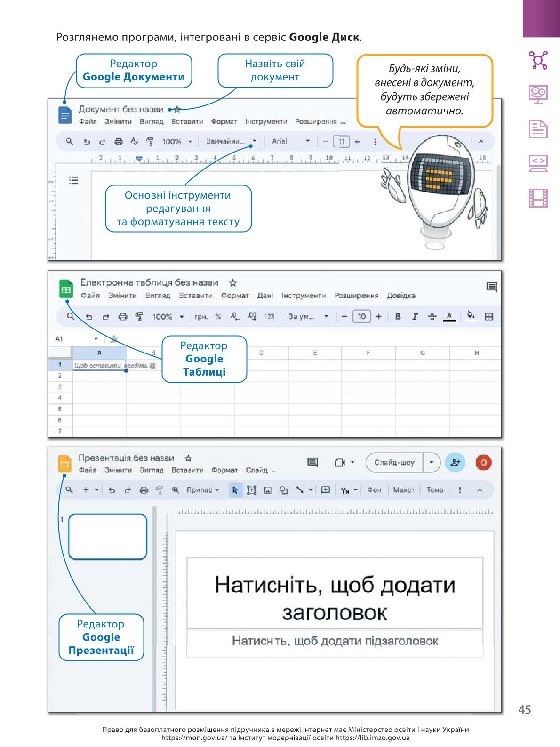Open comment history in Slides header
560x747 pixels.
pos(312,462)
